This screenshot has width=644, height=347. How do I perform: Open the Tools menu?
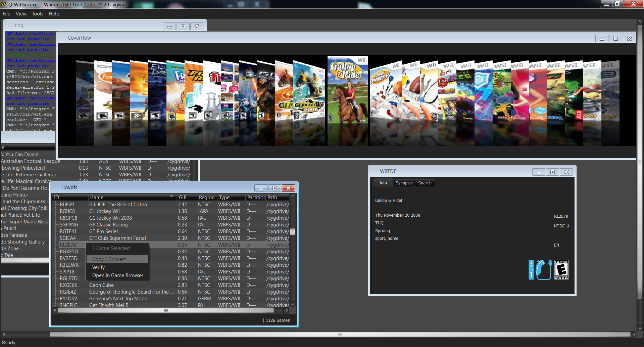tap(38, 14)
